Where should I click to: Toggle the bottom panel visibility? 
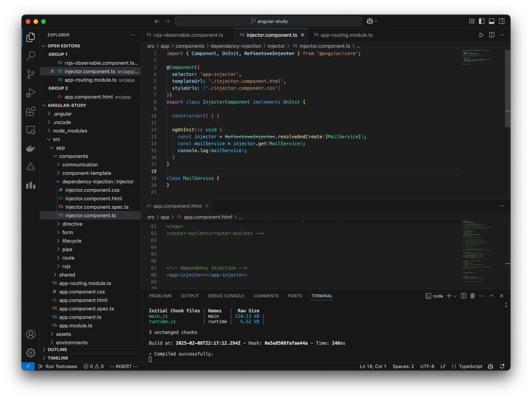pyautogui.click(x=492, y=21)
